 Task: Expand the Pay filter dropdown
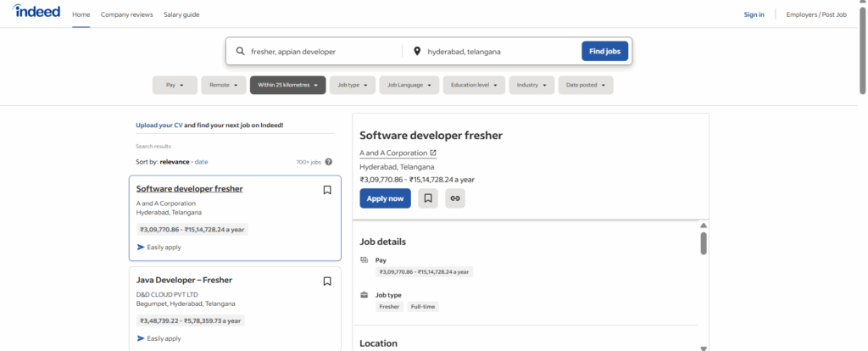click(175, 85)
